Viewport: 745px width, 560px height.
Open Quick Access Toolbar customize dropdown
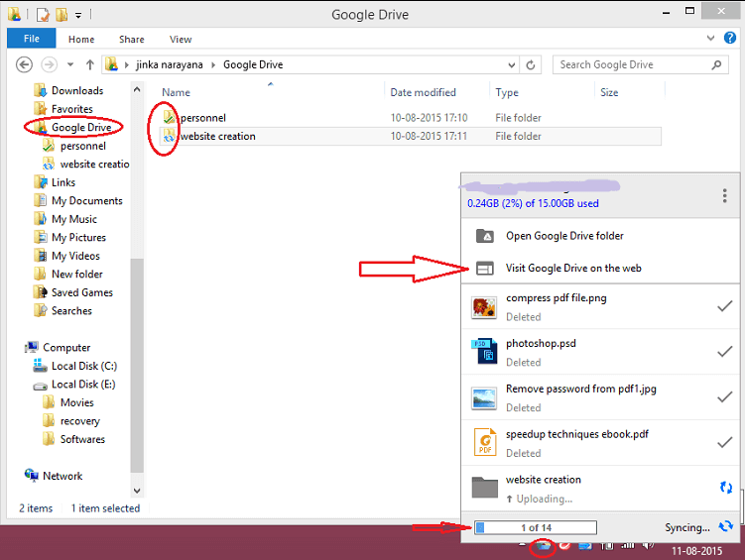(78, 15)
